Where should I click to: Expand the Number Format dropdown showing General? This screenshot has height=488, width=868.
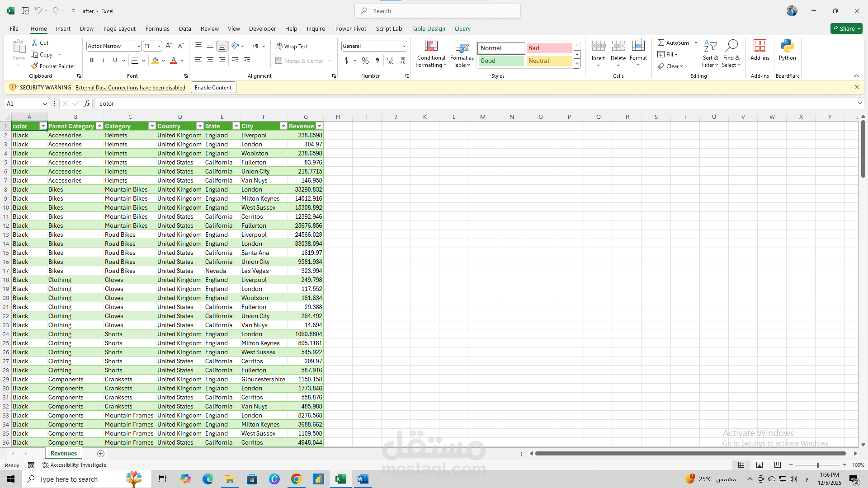[x=403, y=46]
